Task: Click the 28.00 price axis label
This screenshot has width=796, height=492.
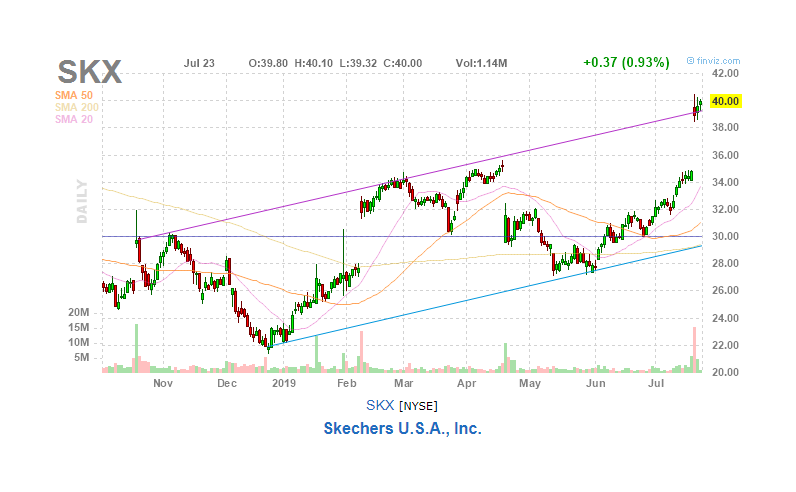Action: click(725, 263)
